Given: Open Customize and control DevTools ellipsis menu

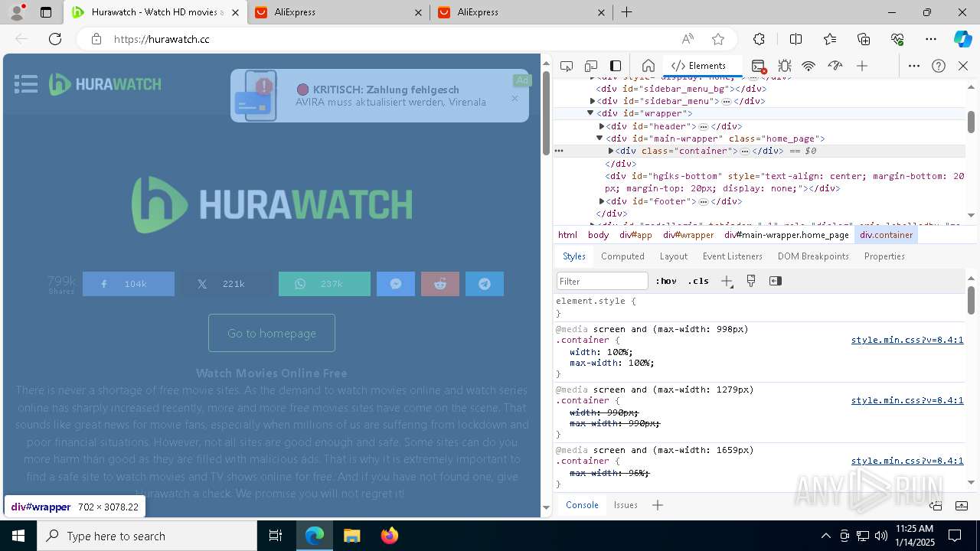Looking at the screenshot, I should click(914, 66).
